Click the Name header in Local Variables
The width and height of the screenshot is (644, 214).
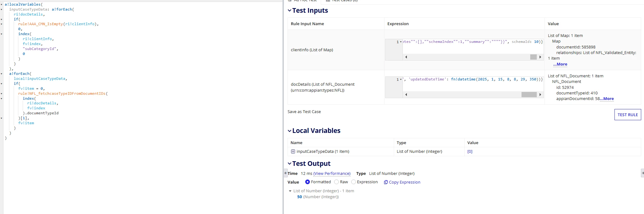296,143
